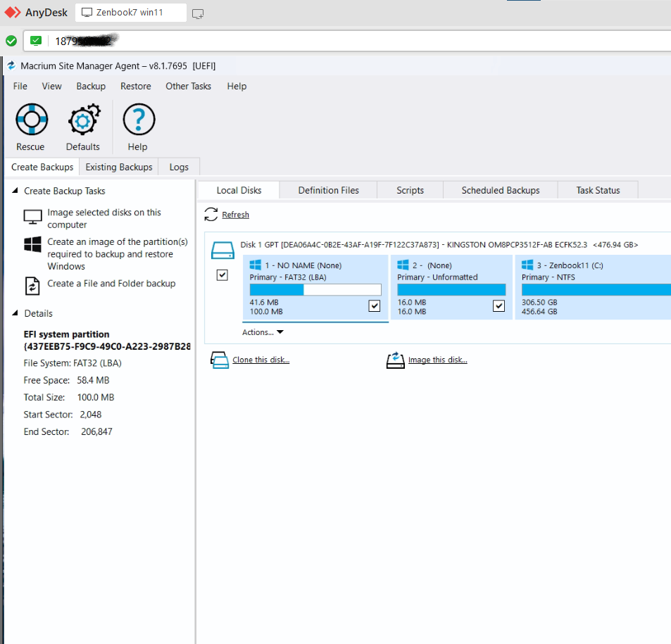Click the End Sector 206,847 value
Viewport: 671px width, 644px height.
click(96, 431)
